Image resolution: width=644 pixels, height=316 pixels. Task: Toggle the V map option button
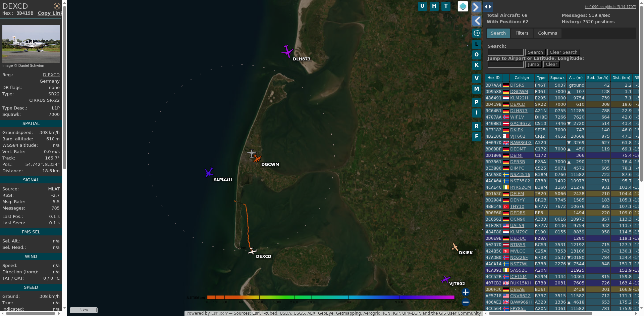tap(477, 79)
